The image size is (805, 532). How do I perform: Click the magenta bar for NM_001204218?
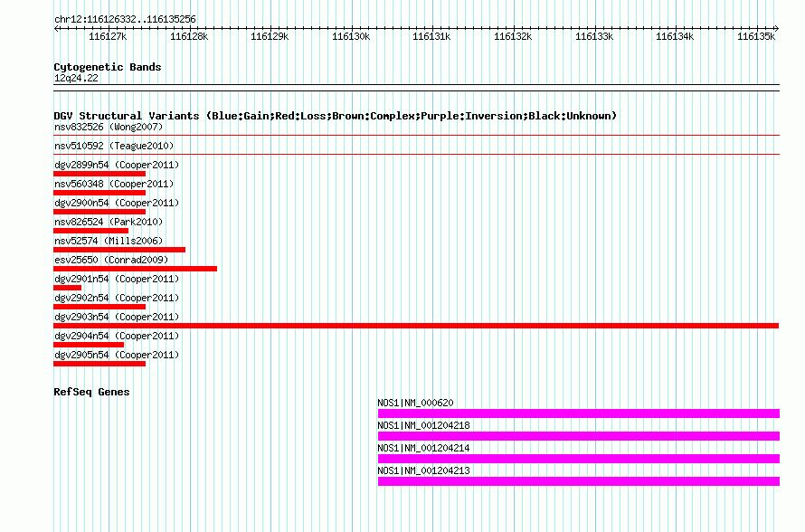tap(579, 436)
